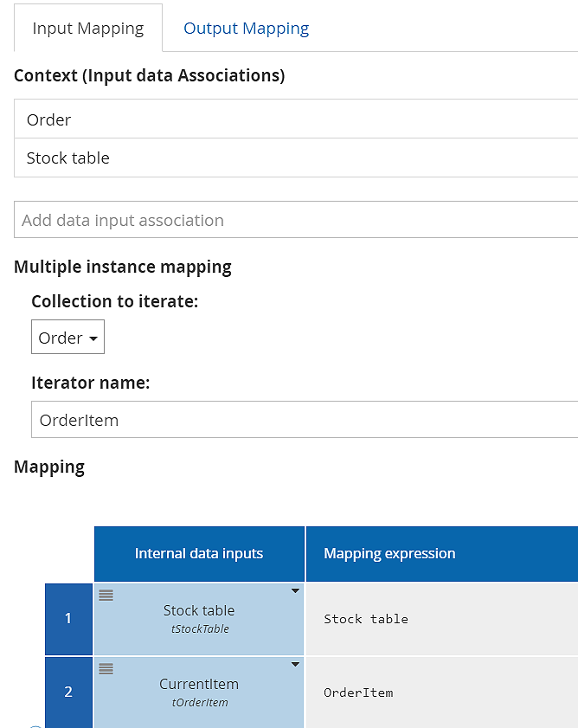Screen dimensions: 578x728
Task: Select row number 1 in mapping table
Action: click(68, 618)
